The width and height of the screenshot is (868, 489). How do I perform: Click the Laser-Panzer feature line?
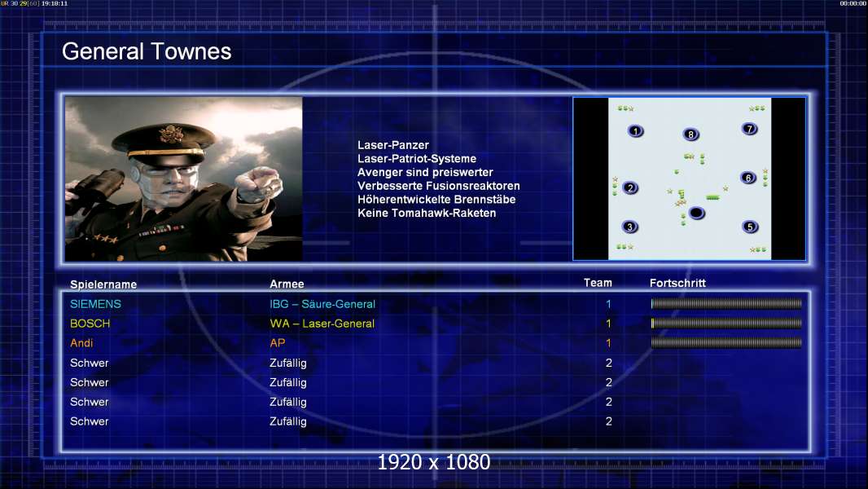tap(393, 145)
